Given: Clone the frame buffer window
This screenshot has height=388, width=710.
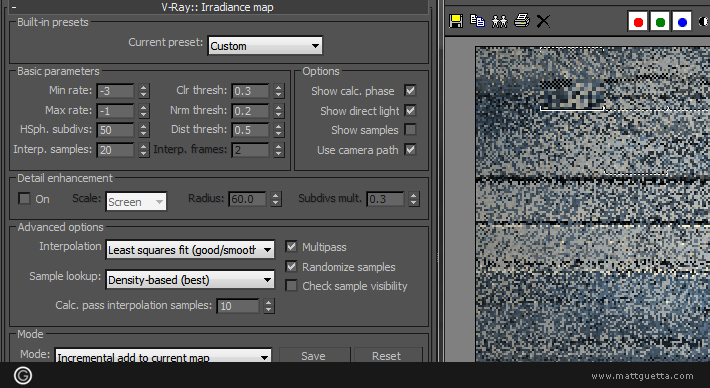Looking at the screenshot, I should (x=499, y=21).
